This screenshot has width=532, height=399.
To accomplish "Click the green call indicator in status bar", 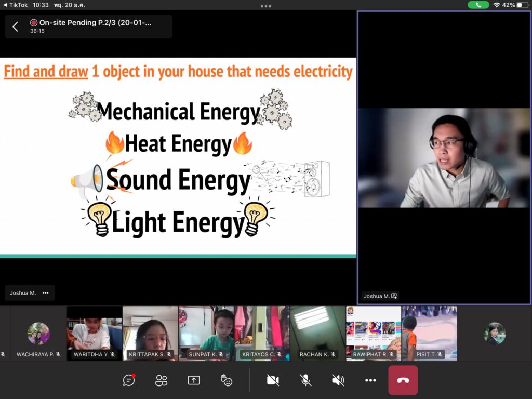I will click(478, 5).
